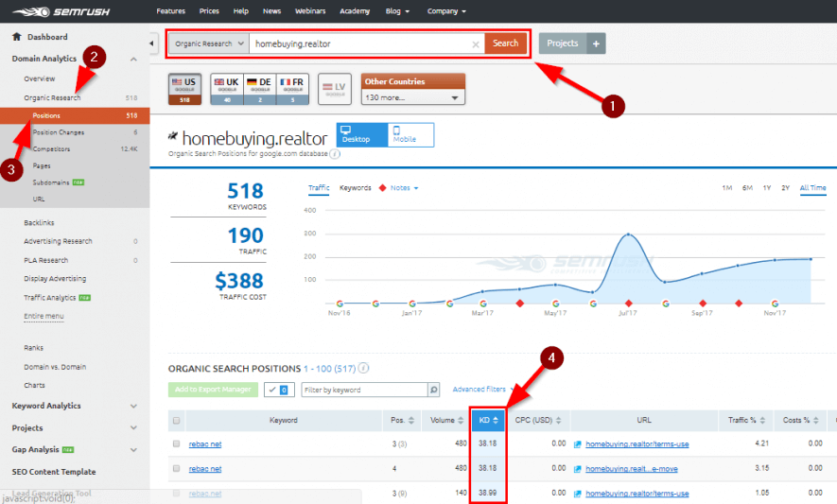Screen dimensions: 837x504
Task: Click the red note diamond near Jul'17
Action: (628, 304)
